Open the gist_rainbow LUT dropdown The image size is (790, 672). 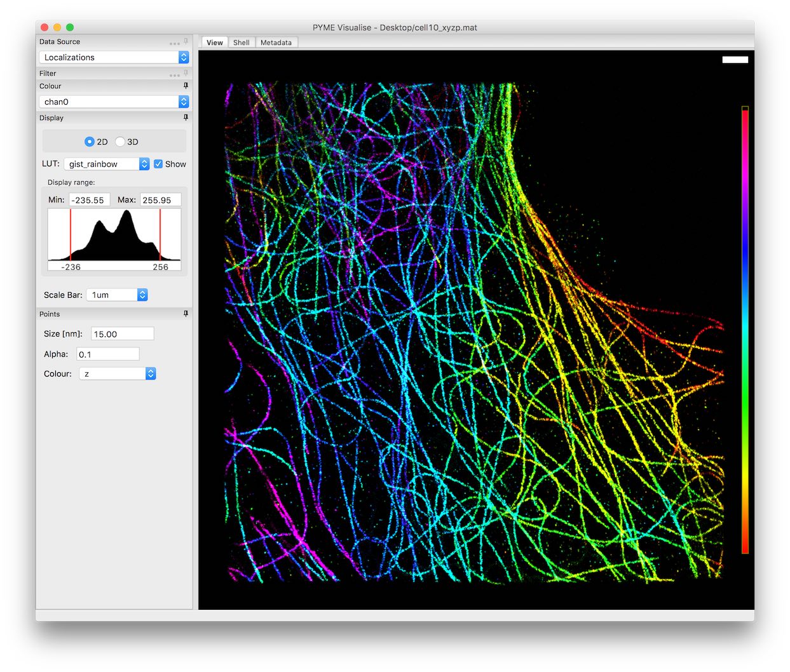point(107,164)
